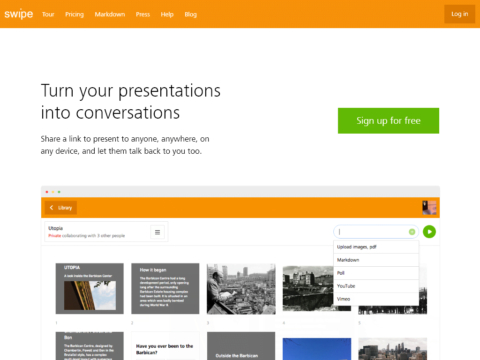Open the Help link

click(167, 14)
